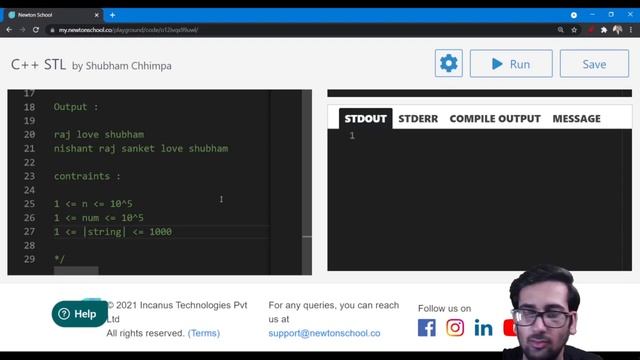Click line 25 '1 <= n <= 10^5'
The width and height of the screenshot is (640, 360).
pyautogui.click(x=93, y=204)
